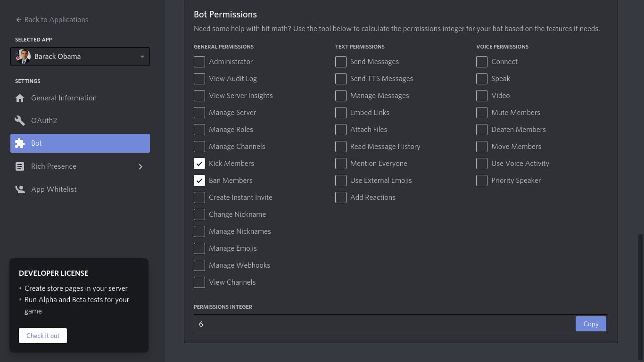Tick Use External Emojis checkbox

[341, 181]
